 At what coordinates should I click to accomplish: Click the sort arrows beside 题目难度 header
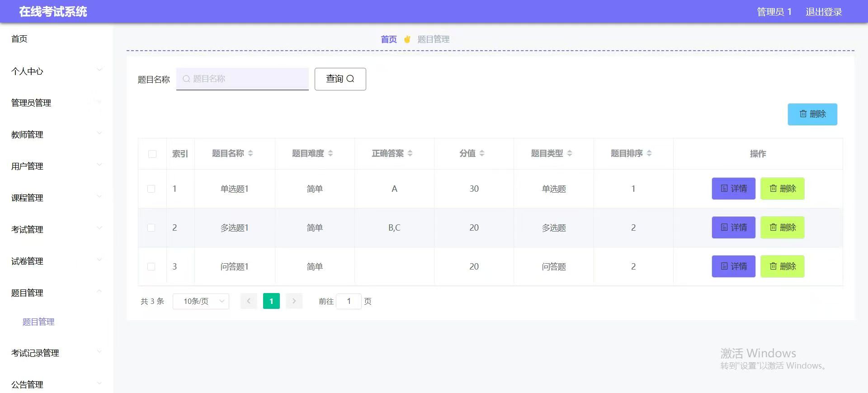pos(330,153)
